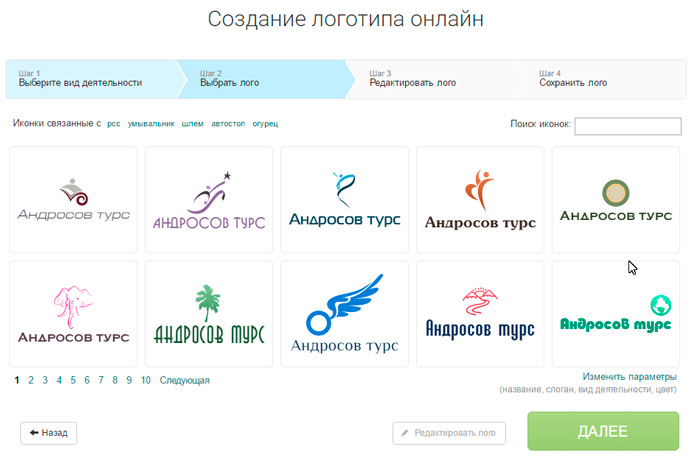
Task: Open step 4 Сохранить лого
Action: tap(605, 79)
